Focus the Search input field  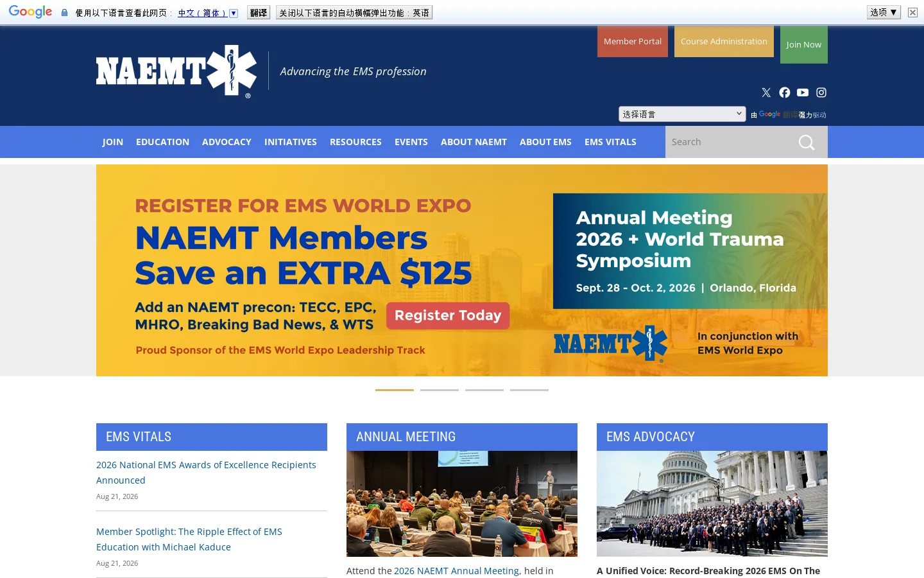(x=728, y=142)
